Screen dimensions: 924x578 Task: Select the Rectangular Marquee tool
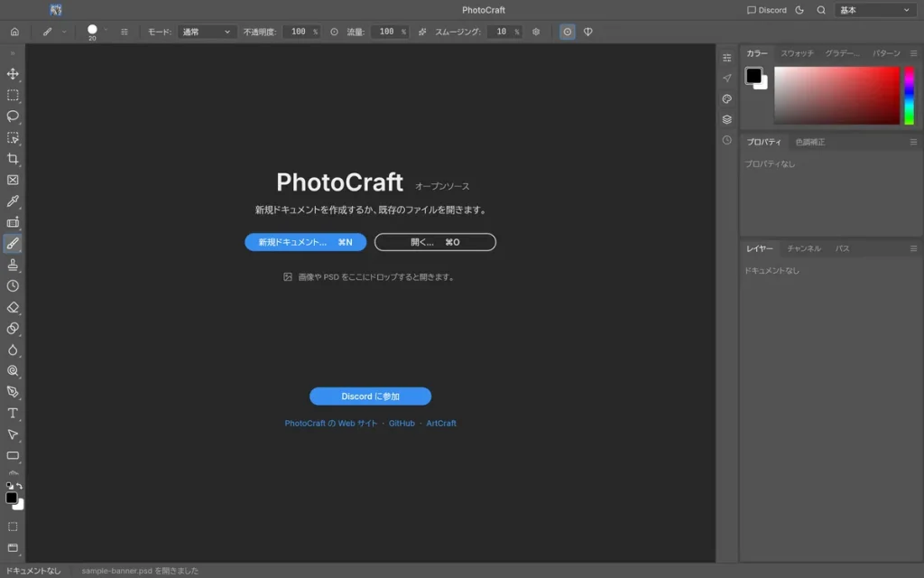[x=13, y=95]
